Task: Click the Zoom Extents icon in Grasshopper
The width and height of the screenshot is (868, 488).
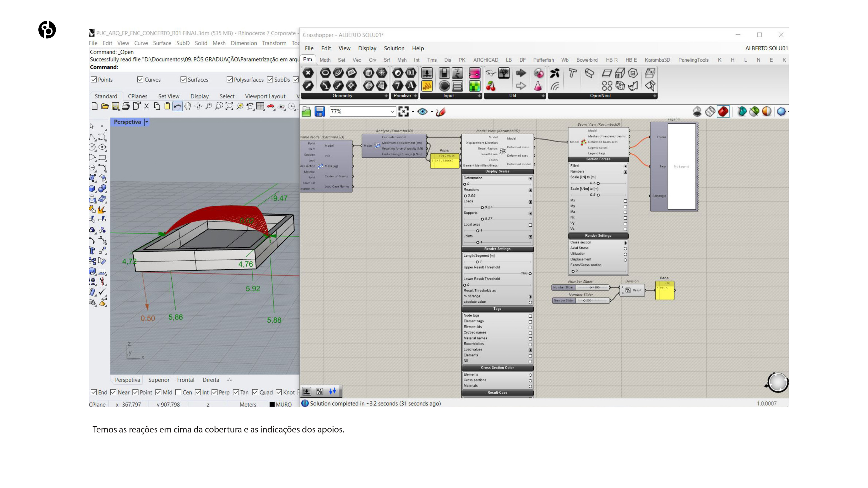Action: (x=403, y=111)
